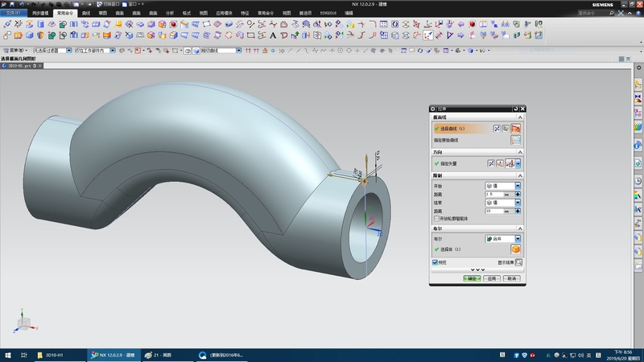Image resolution: width=644 pixels, height=362 pixels.
Task: Switch to the 分析 ribbon tab
Action: tap(169, 13)
